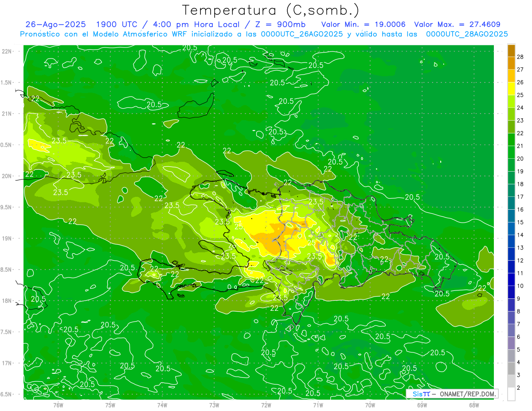Pick the legend swatch between 7 and 8

tap(511, 318)
